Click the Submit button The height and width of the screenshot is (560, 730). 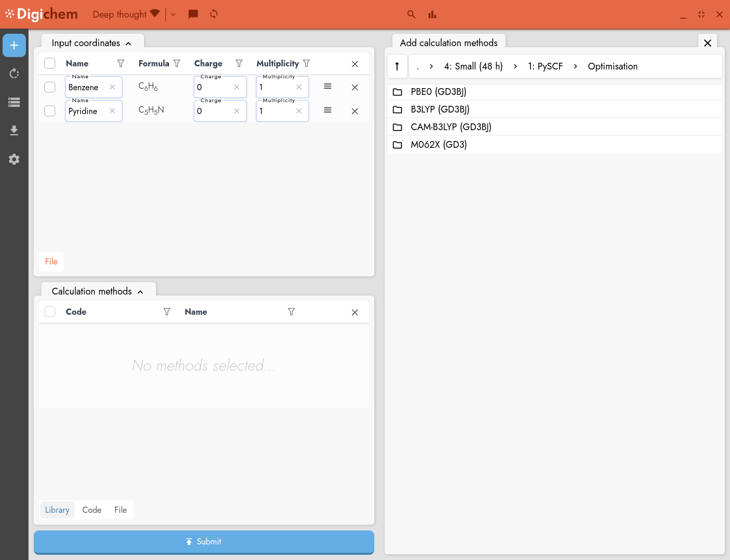204,541
